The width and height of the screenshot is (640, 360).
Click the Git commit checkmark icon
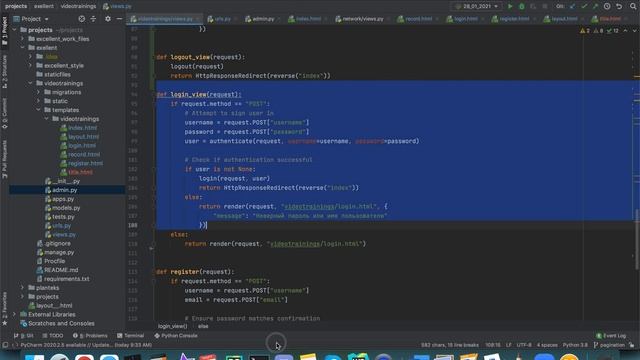[584, 6]
